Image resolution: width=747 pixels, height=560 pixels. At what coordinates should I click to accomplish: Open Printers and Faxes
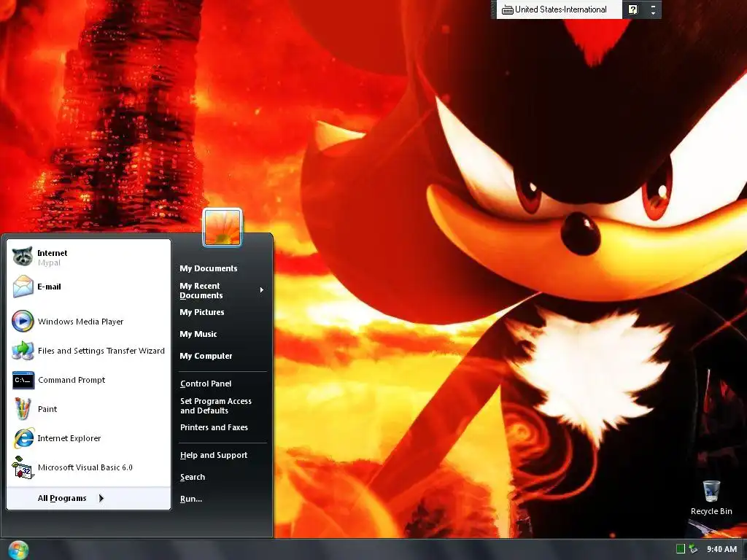click(214, 427)
